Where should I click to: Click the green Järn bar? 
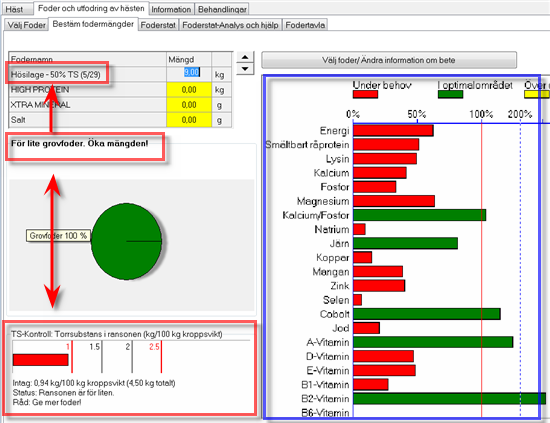pyautogui.click(x=405, y=243)
